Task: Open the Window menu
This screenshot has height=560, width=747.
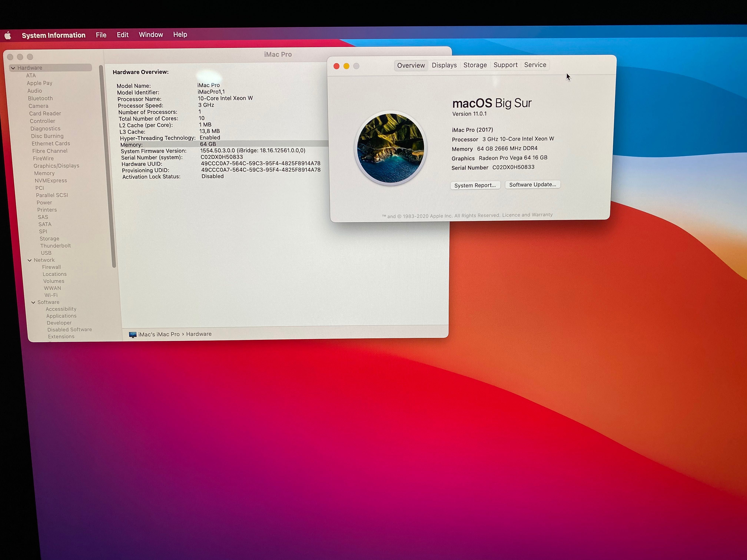Action: pyautogui.click(x=151, y=34)
